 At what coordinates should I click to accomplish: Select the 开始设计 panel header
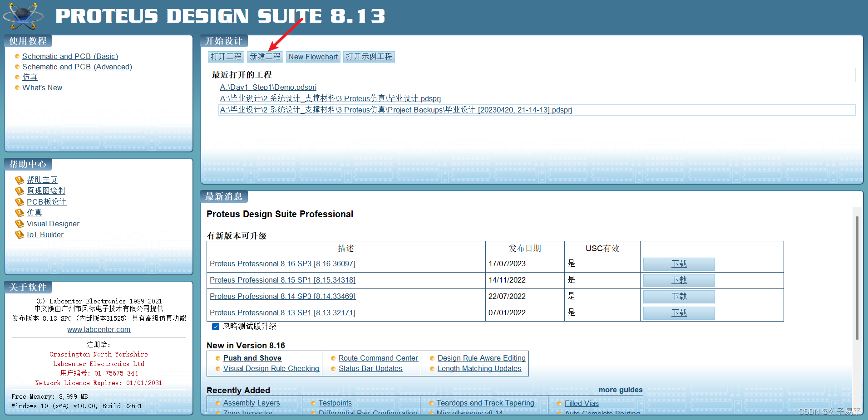coord(224,41)
